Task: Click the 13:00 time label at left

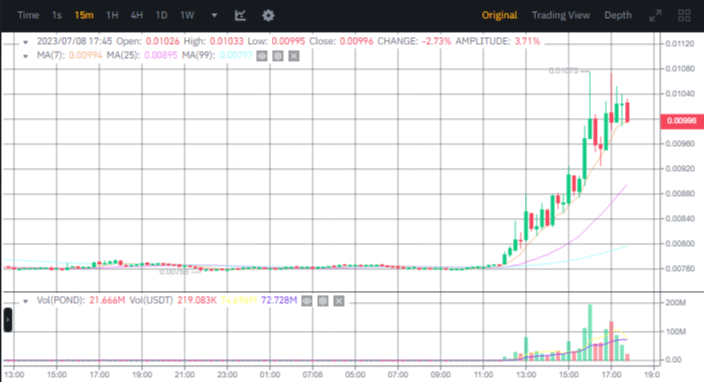Action: click(14, 374)
